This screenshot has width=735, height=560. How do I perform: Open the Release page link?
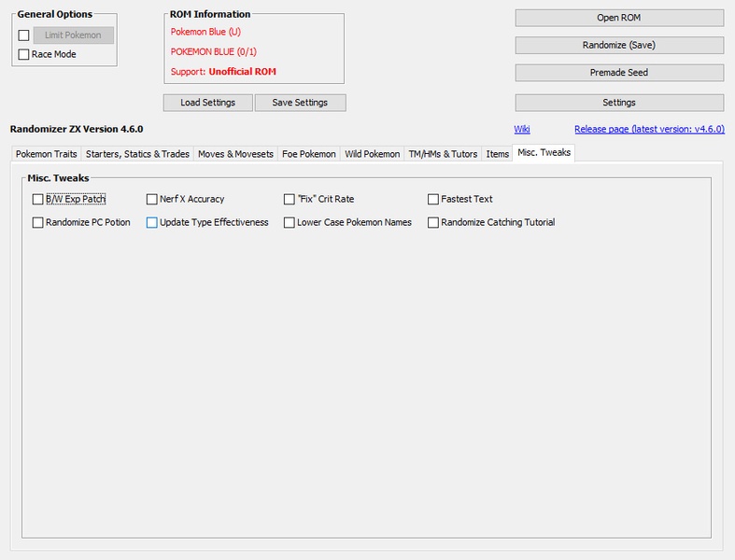[649, 130]
